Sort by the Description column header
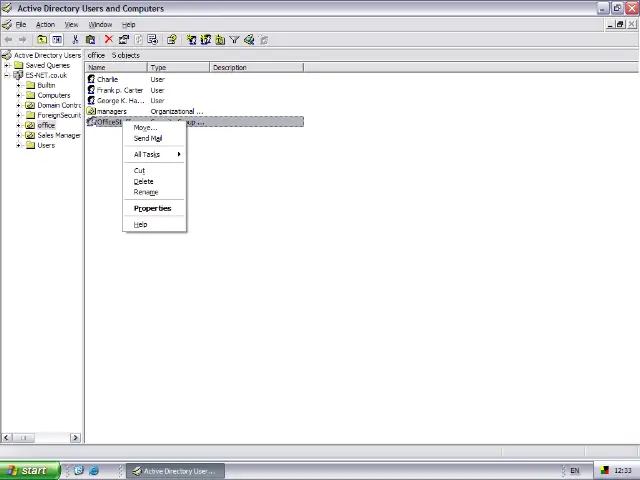640x480 pixels. coord(257,67)
